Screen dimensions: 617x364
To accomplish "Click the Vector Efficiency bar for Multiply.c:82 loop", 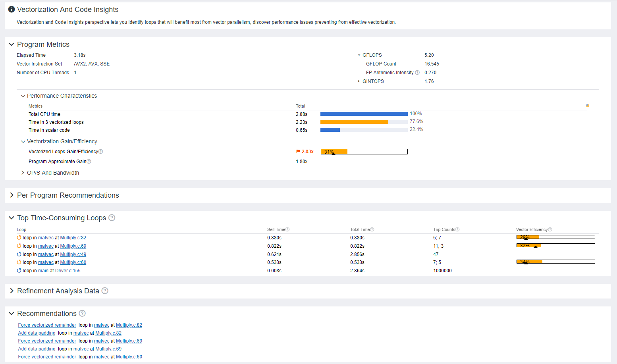I will 555,237.
